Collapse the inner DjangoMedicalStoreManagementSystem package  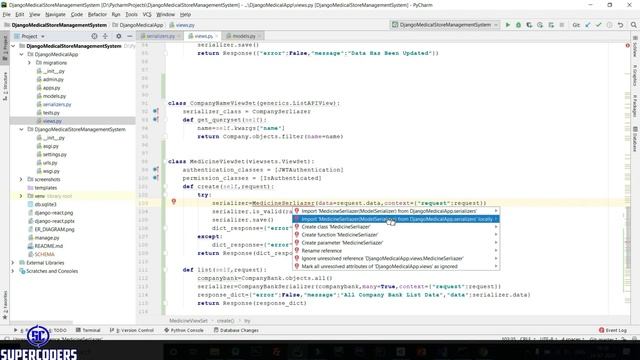21,129
